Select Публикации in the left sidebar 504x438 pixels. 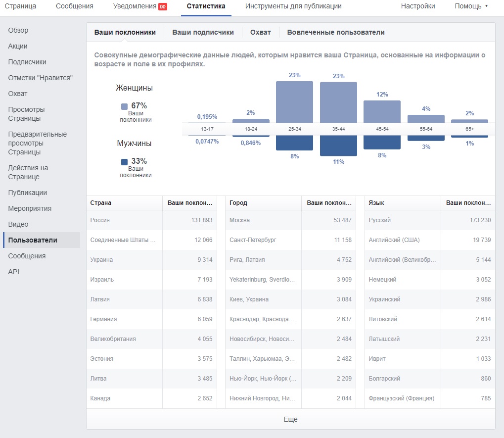coord(28,193)
